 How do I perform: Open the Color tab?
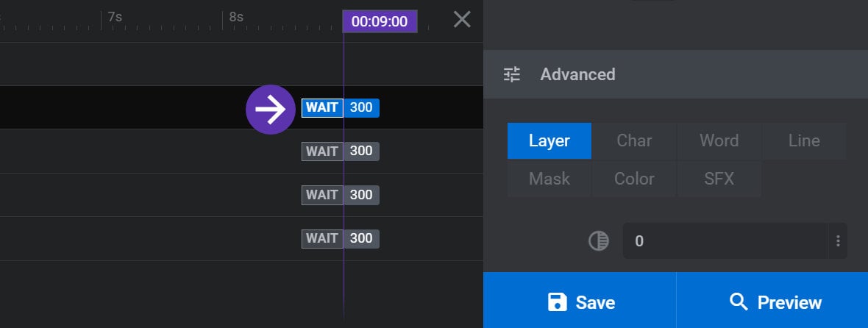pyautogui.click(x=634, y=179)
